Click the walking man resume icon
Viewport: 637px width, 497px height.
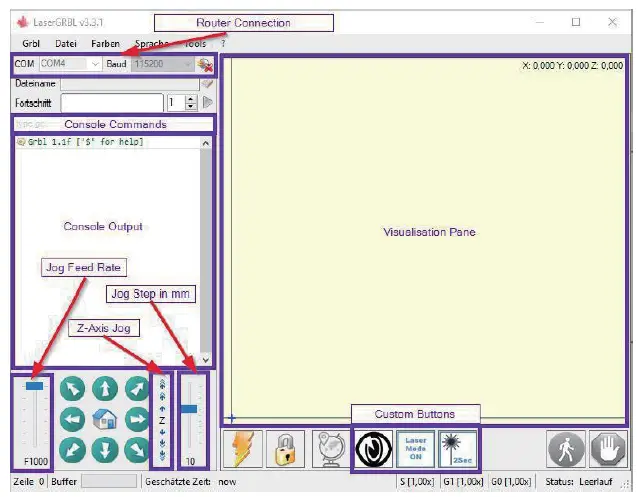pos(566,449)
